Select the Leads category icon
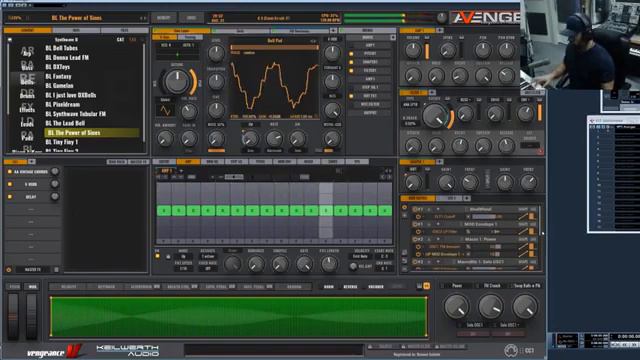Image resolution: width=640 pixels, height=360 pixels. point(27,122)
